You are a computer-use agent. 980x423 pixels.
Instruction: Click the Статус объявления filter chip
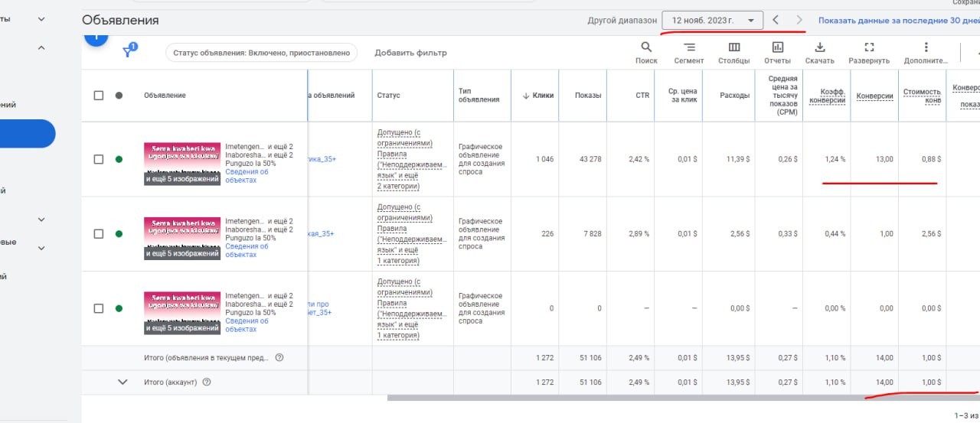pos(261,53)
